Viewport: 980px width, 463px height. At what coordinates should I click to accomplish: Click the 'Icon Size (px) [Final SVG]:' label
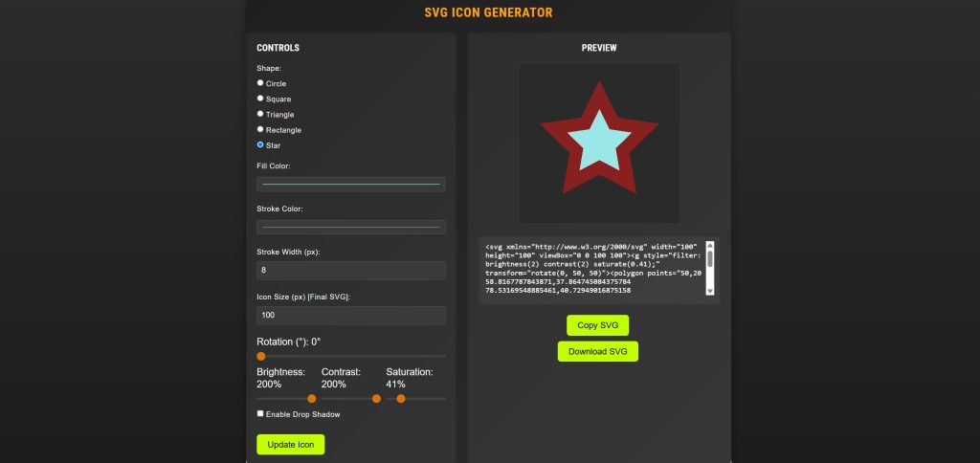coord(303,297)
